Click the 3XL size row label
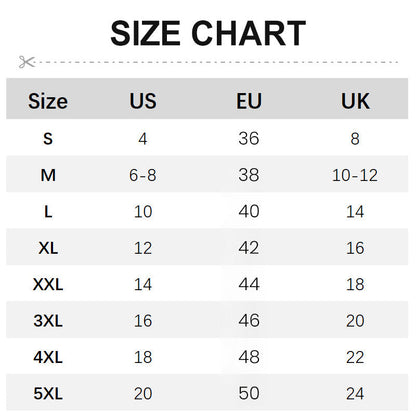This screenshot has width=416, height=416. (x=48, y=321)
